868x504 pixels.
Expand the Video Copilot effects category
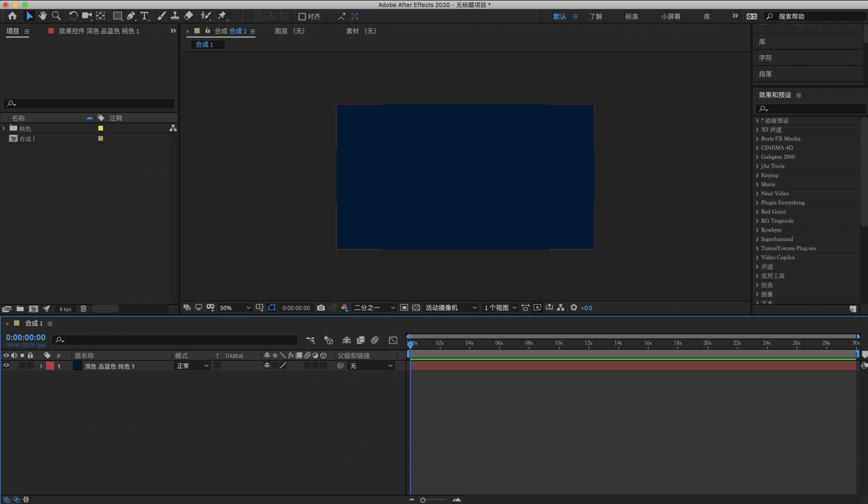(x=757, y=257)
